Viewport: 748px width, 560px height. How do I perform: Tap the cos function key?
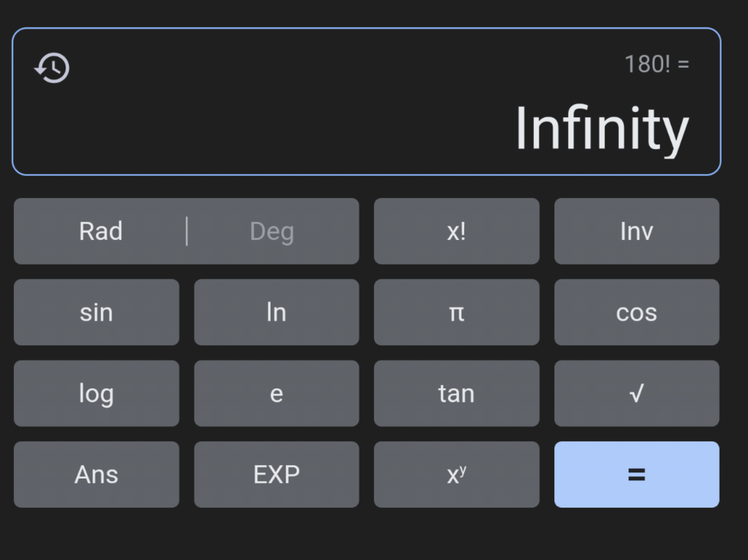click(x=637, y=312)
